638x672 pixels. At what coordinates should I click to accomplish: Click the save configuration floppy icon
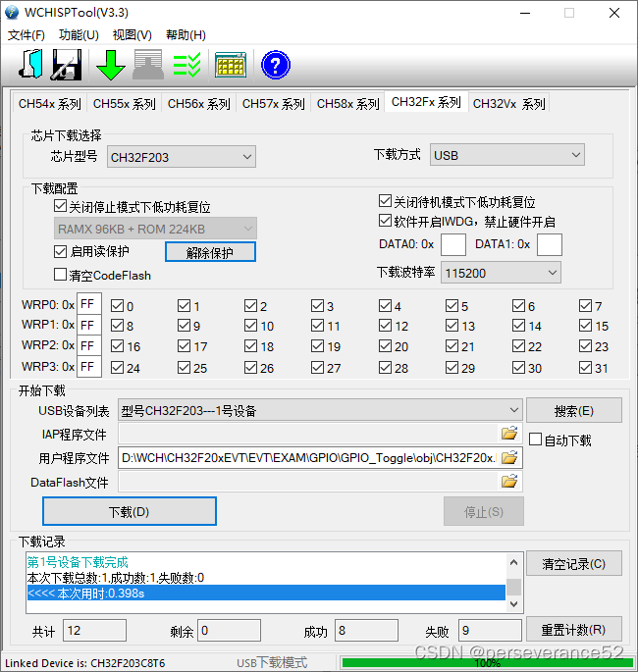click(x=67, y=65)
